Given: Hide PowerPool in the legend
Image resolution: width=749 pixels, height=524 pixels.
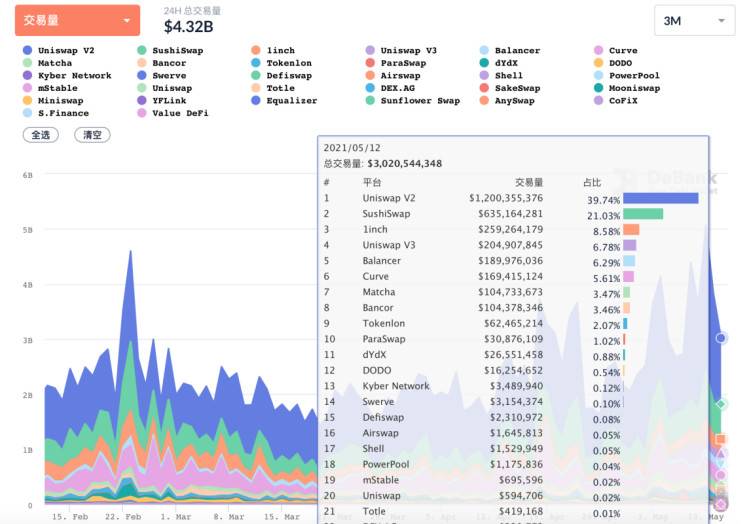Looking at the screenshot, I should click(x=627, y=75).
